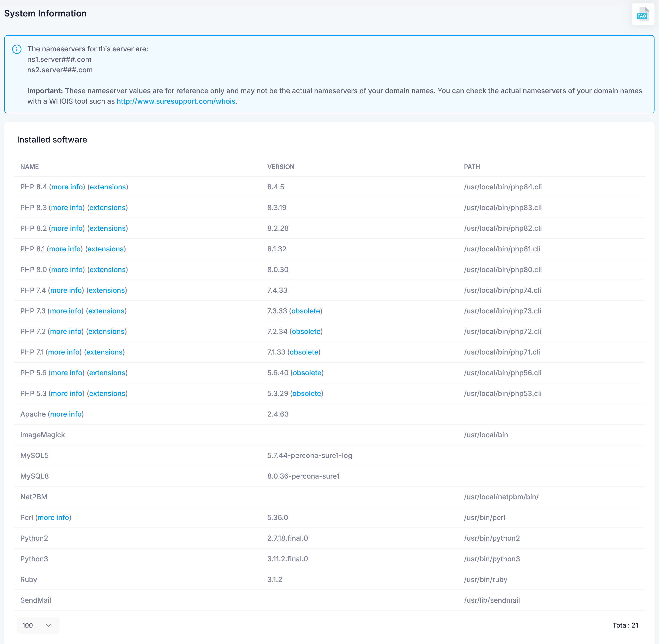659x644 pixels.
Task: Click obsolete link next to 7.1.33
Action: [304, 352]
